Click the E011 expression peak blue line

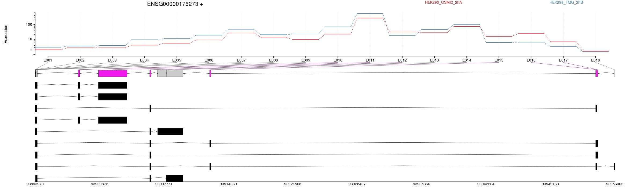(x=370, y=13)
